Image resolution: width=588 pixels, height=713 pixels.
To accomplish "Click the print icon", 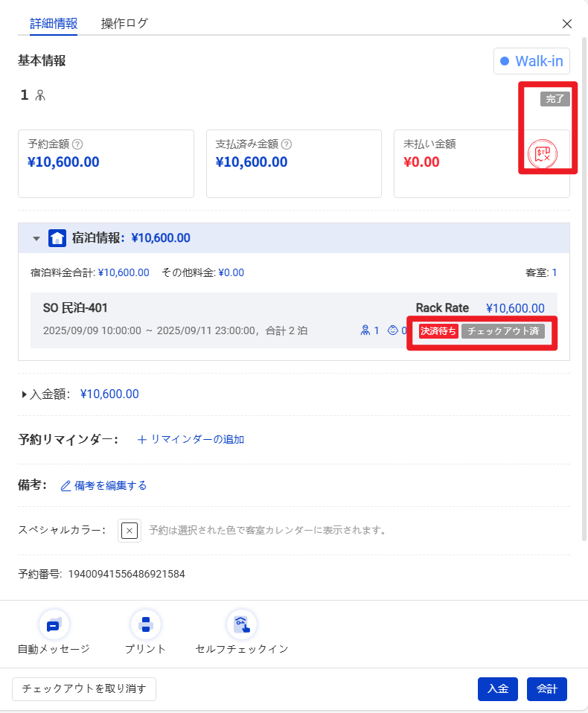I will [145, 625].
